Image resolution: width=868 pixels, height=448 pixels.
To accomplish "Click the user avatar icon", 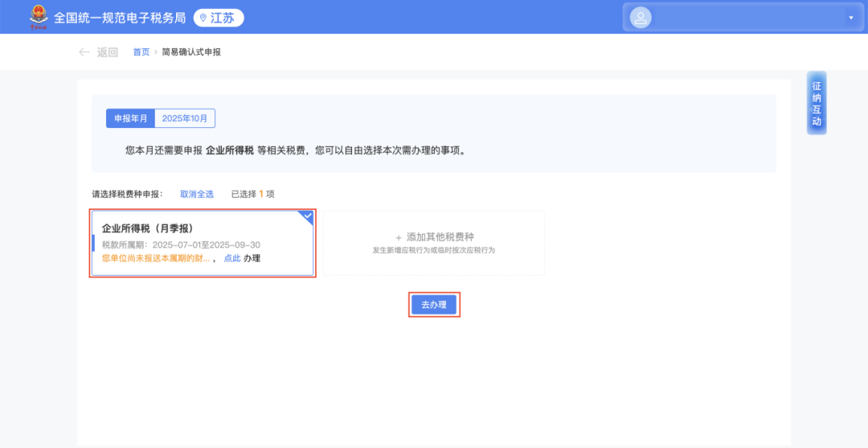I will 641,18.
